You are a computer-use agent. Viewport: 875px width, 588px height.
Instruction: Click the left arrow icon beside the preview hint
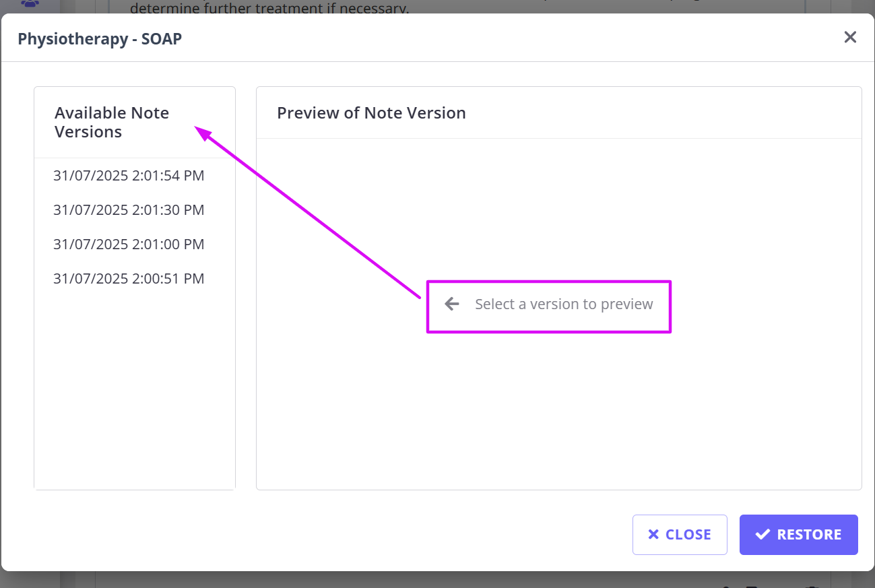pyautogui.click(x=452, y=304)
